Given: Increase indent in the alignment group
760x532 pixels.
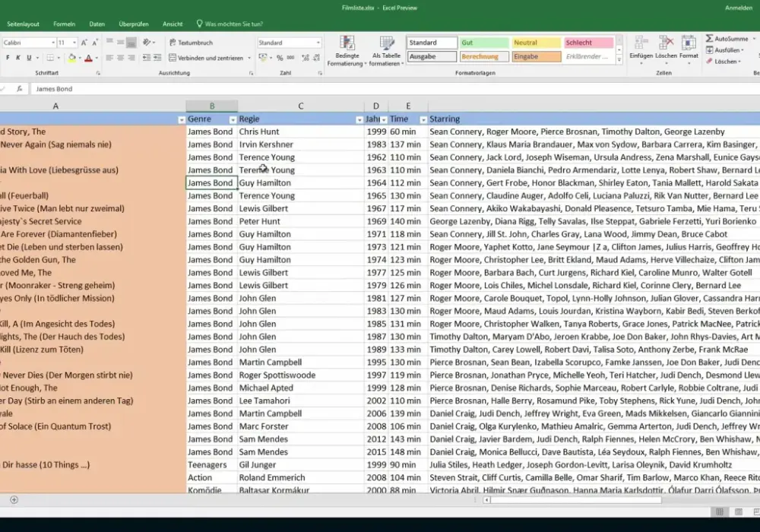Looking at the screenshot, I should tap(157, 58).
